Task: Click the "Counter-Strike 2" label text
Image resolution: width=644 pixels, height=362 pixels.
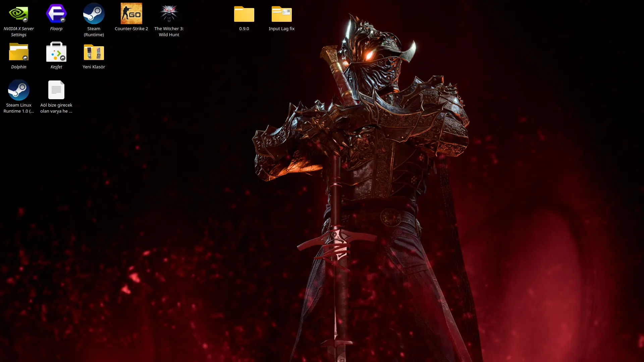Action: (131, 29)
